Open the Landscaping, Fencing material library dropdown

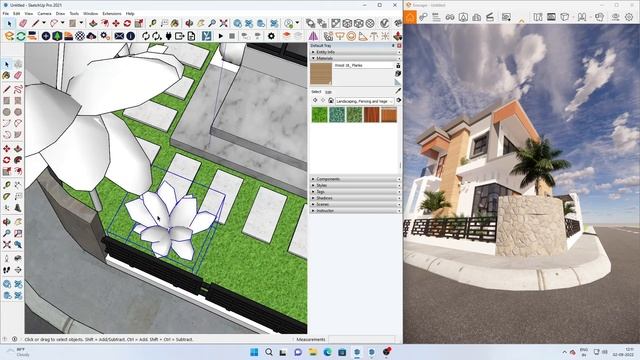[x=364, y=101]
